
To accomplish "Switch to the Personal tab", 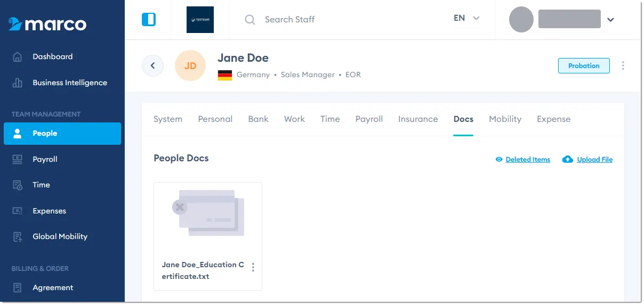I will (215, 119).
